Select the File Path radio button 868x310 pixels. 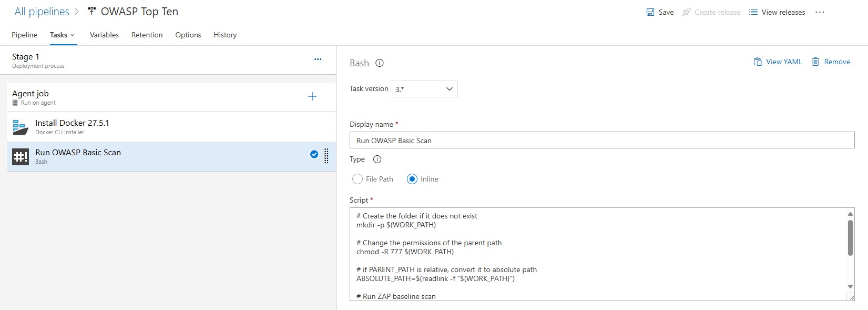point(358,179)
